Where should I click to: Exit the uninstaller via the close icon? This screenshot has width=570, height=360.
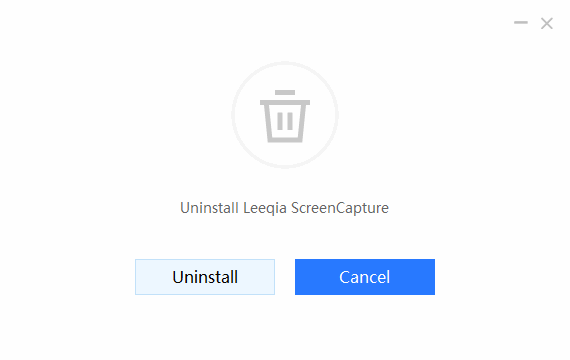click(x=546, y=24)
